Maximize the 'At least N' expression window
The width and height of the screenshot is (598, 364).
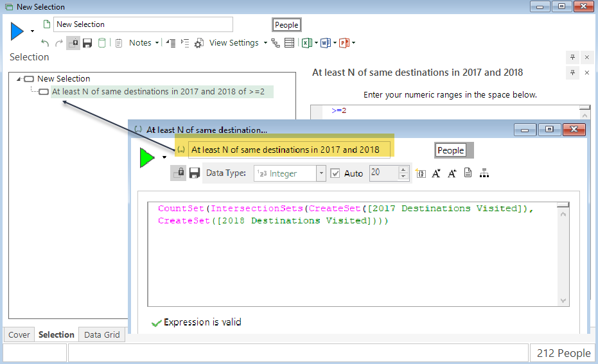(549, 130)
